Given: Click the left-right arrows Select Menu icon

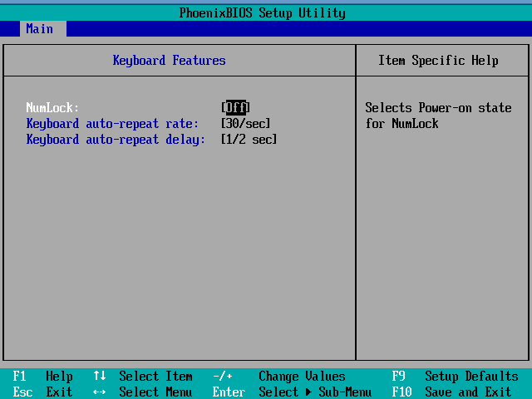Looking at the screenshot, I should (x=99, y=392).
